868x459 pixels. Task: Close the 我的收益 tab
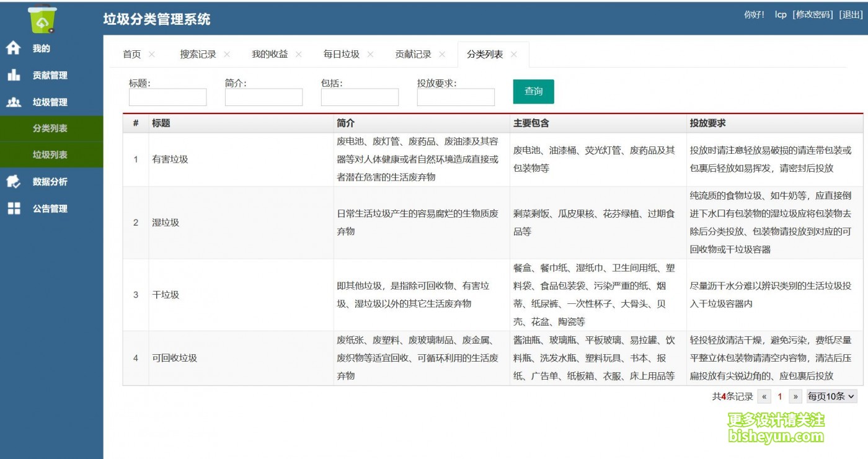[299, 55]
